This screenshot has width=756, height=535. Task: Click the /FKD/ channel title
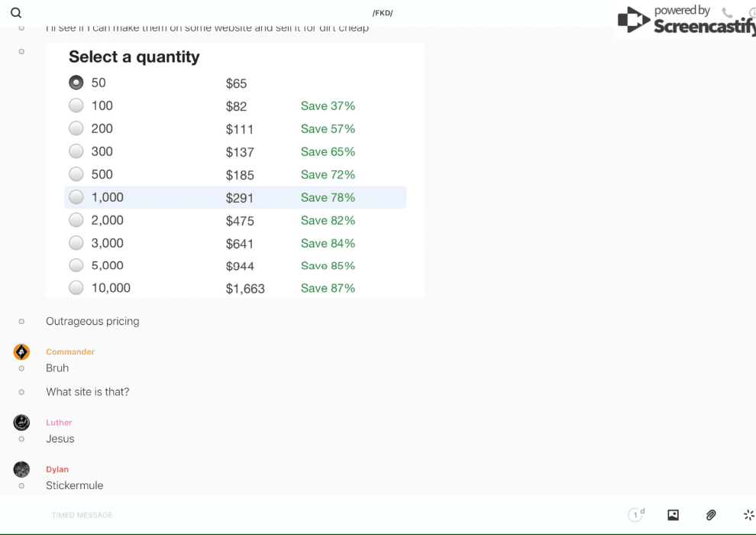[383, 13]
